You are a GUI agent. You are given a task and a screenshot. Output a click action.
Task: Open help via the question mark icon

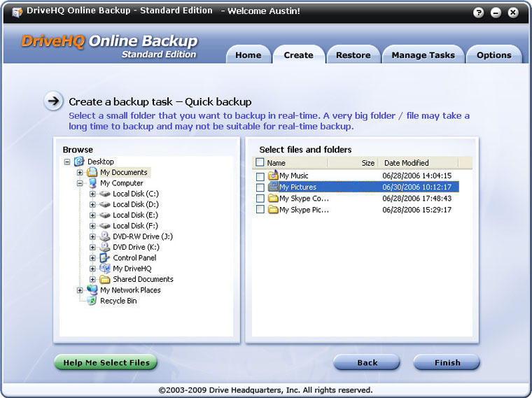coord(478,13)
